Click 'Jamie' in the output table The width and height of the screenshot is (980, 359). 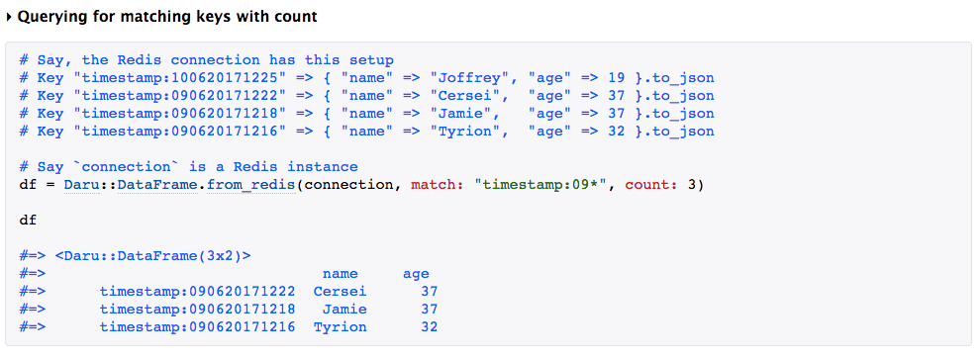pyautogui.click(x=344, y=310)
